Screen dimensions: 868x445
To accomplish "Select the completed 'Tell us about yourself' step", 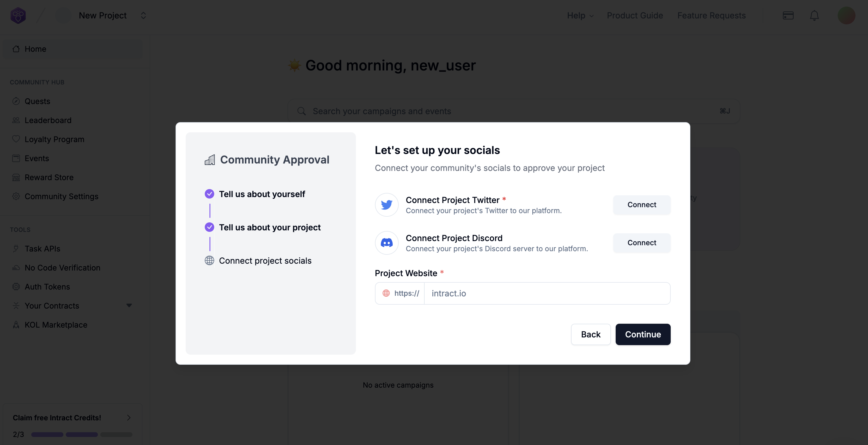I will [262, 194].
